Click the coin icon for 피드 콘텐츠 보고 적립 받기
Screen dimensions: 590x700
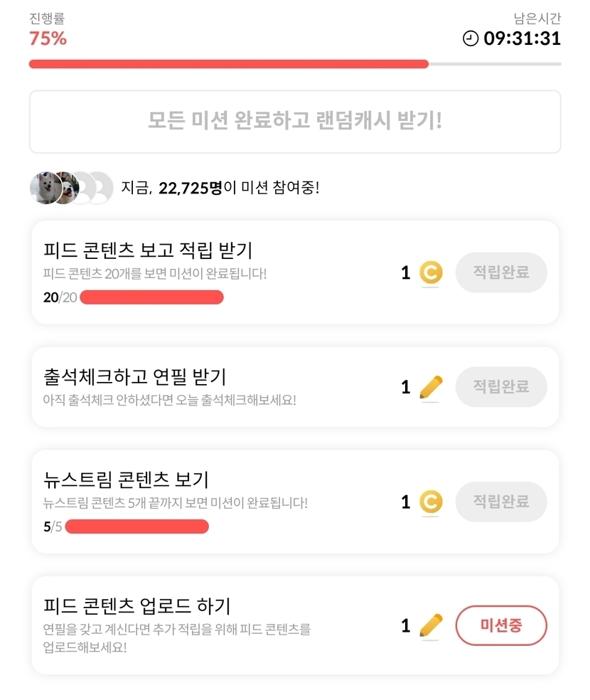click(431, 272)
